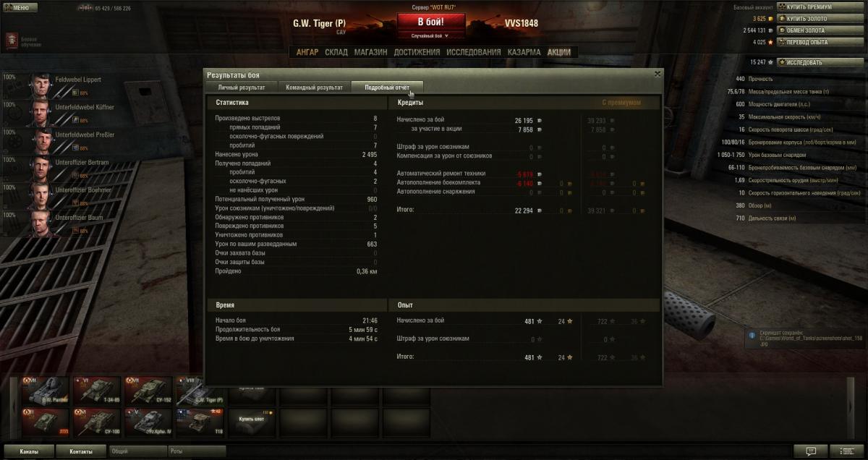This screenshot has height=460, width=868.
Task: Open the Случайный бой battle type dropdown
Action: pyautogui.click(x=430, y=35)
